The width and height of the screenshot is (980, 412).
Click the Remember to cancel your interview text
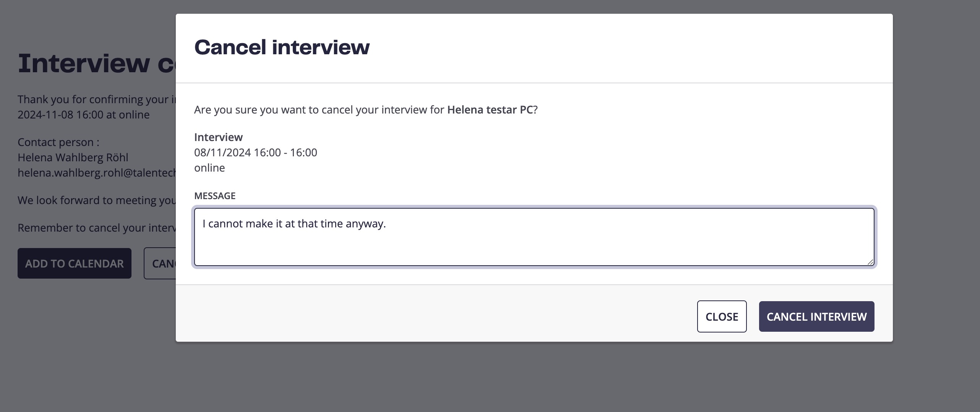pos(97,228)
